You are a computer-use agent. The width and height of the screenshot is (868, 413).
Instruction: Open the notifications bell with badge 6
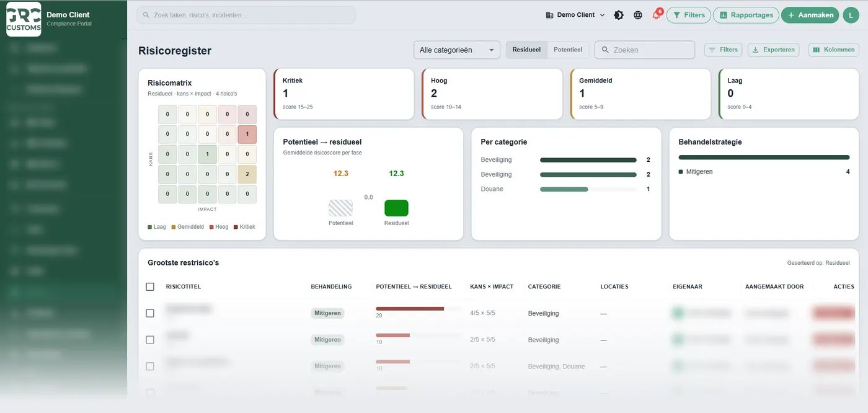657,15
